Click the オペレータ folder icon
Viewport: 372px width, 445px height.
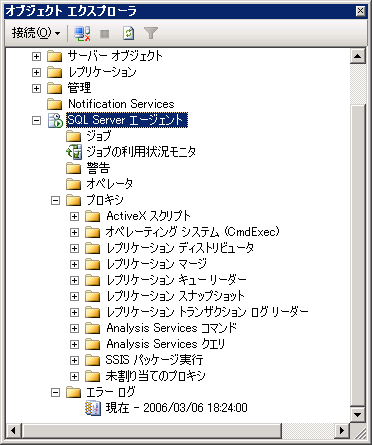coord(73,184)
